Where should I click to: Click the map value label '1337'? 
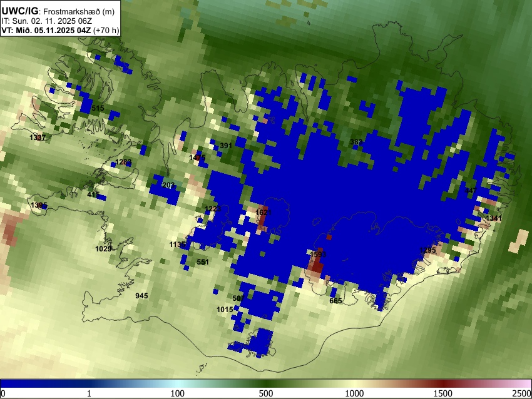point(38,138)
